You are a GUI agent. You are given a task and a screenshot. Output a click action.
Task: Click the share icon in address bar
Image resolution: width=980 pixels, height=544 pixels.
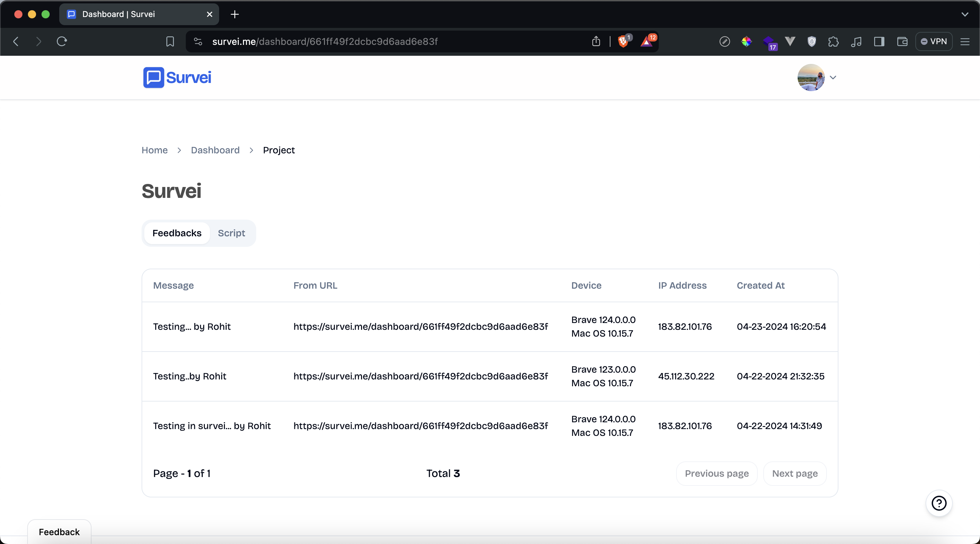click(x=596, y=41)
